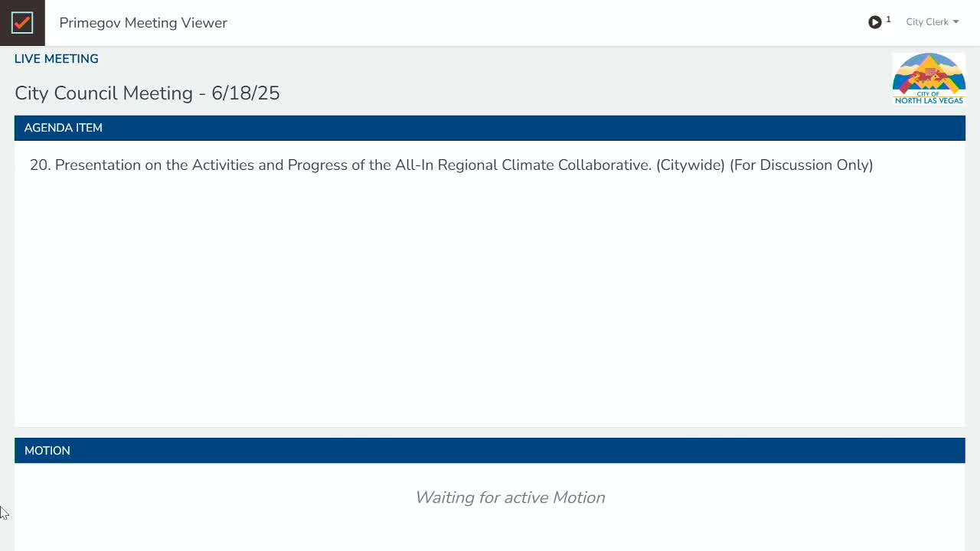This screenshot has width=980, height=551.
Task: Click the AGENDA ITEM header bar
Action: pyautogui.click(x=490, y=128)
